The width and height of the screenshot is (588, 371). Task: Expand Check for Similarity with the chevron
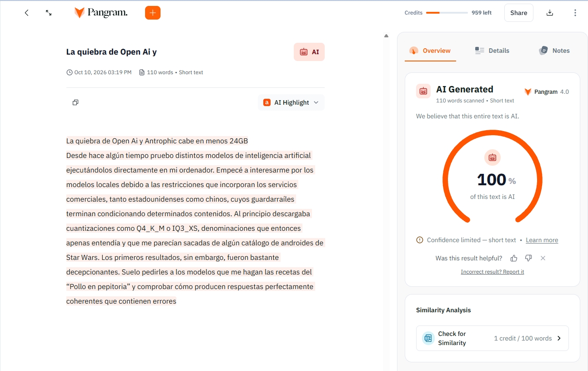tap(559, 338)
